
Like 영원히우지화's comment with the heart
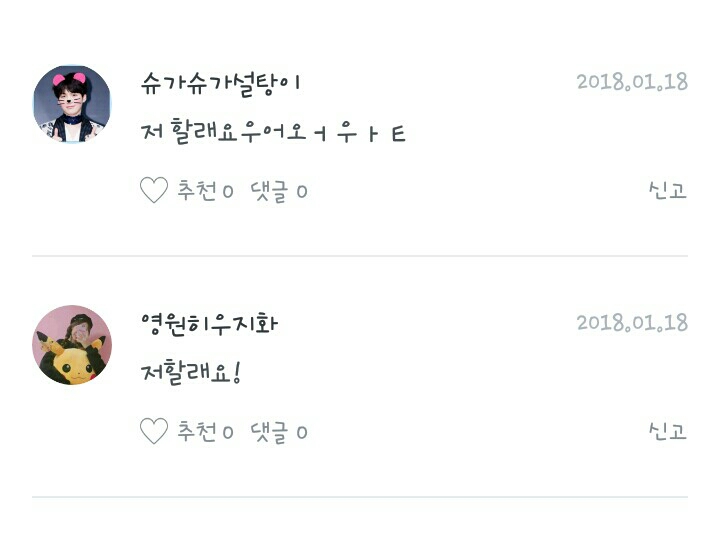click(154, 431)
